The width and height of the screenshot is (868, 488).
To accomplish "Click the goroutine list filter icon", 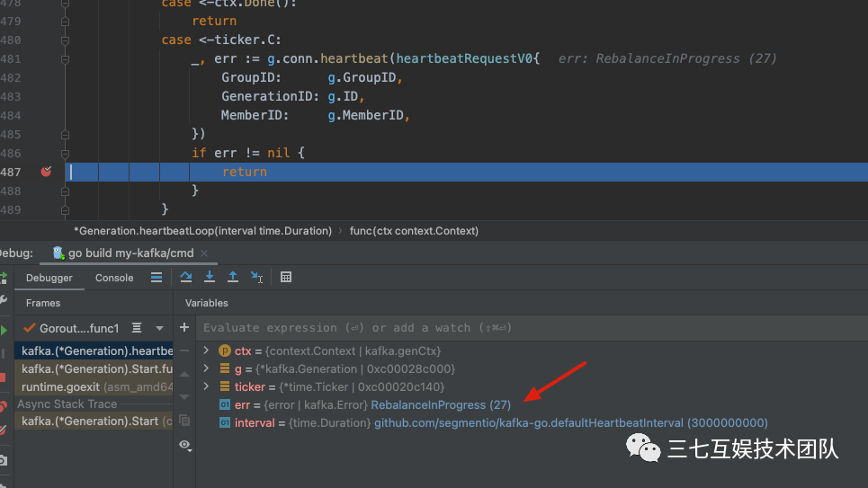I will pyautogui.click(x=137, y=328).
